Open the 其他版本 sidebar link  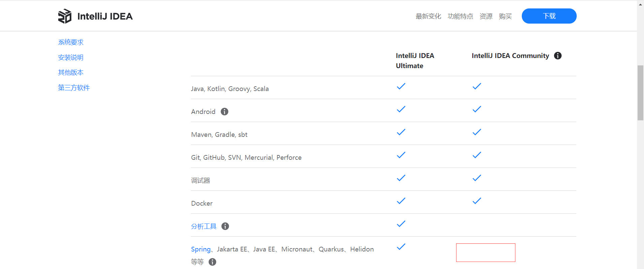[71, 72]
